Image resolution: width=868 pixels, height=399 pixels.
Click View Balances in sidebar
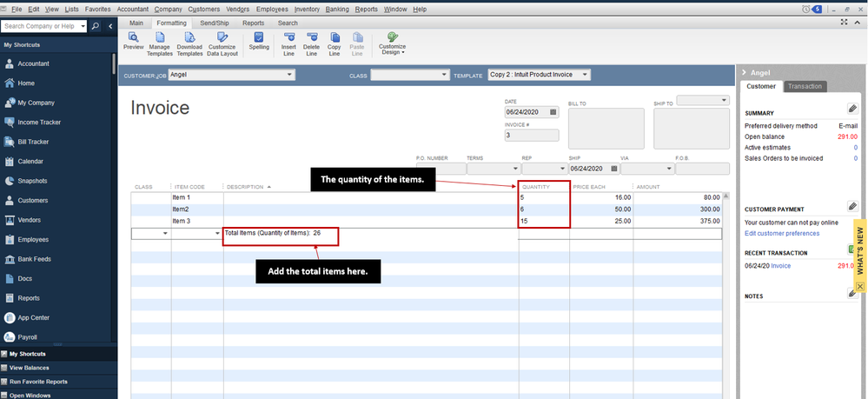[29, 368]
